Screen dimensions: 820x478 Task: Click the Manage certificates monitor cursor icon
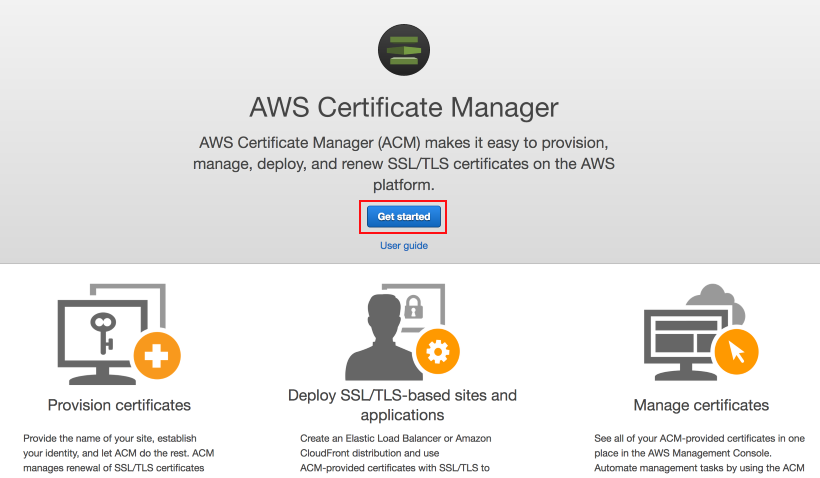pyautogui.click(x=701, y=332)
